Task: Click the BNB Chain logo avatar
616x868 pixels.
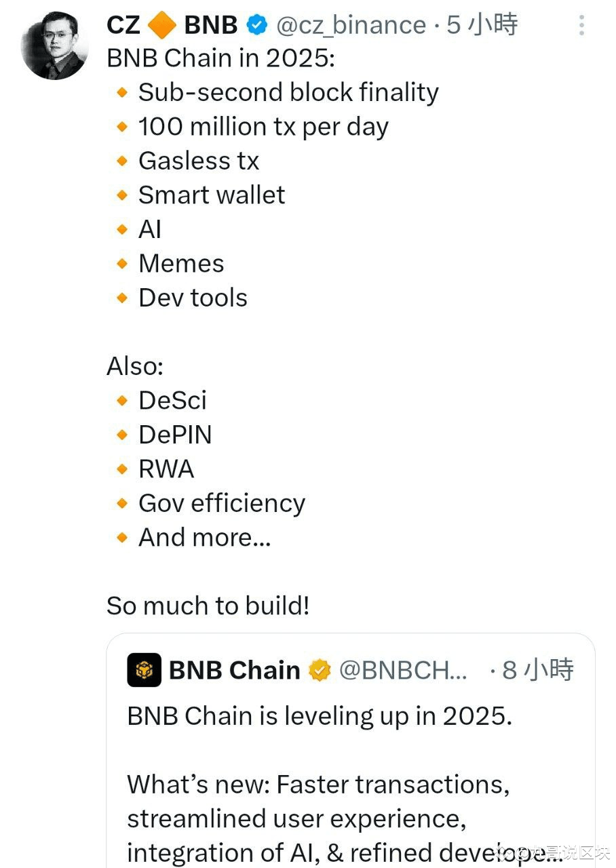Action: point(142,670)
